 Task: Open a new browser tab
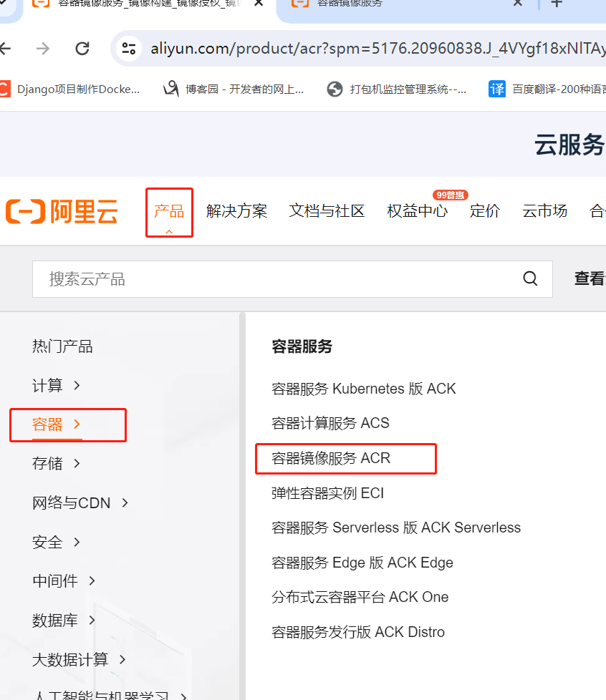tap(557, 4)
